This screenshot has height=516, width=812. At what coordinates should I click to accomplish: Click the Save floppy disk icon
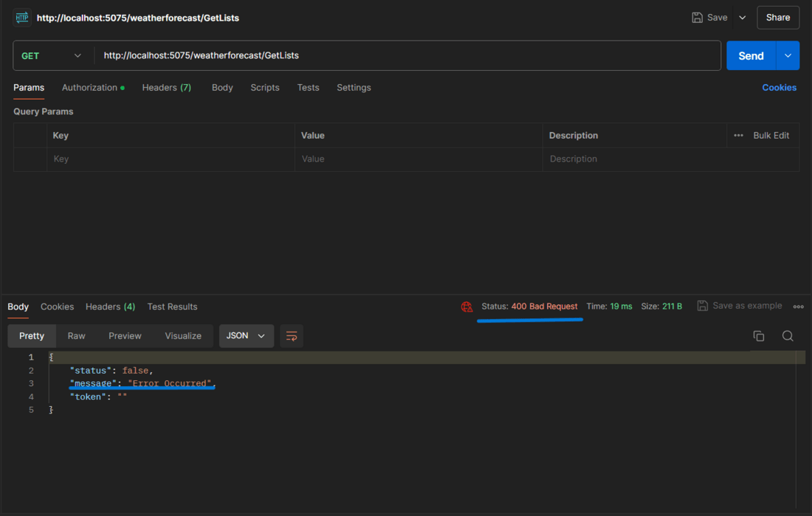click(697, 18)
